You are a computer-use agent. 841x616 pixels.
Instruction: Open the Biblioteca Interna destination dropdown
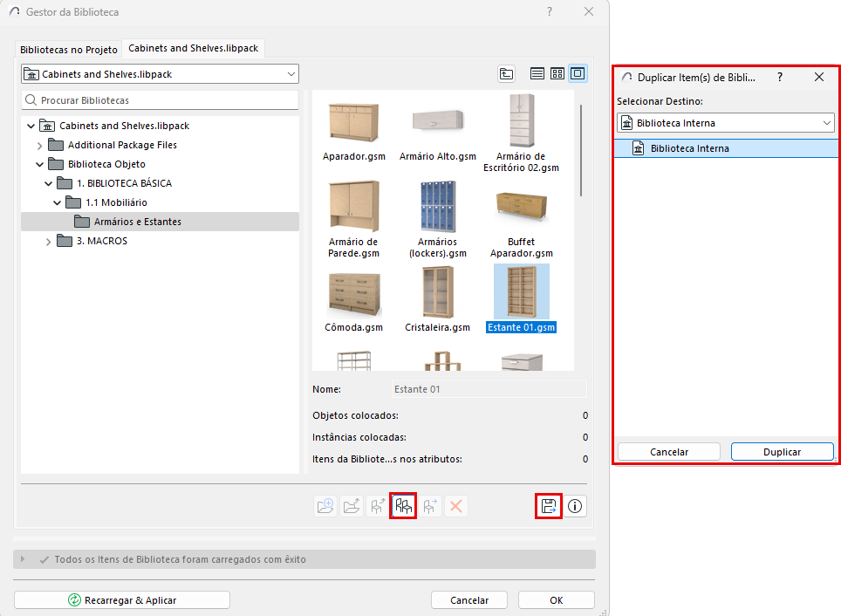(x=726, y=123)
